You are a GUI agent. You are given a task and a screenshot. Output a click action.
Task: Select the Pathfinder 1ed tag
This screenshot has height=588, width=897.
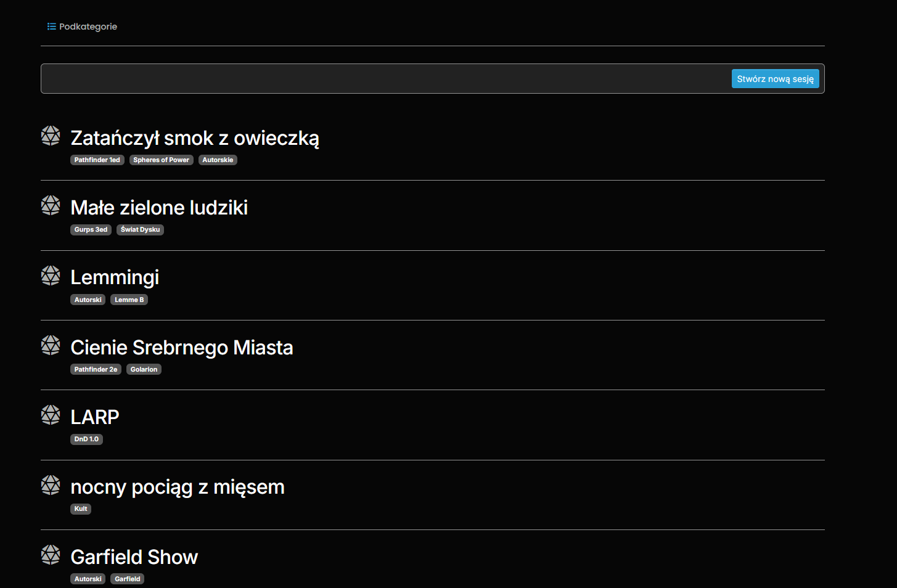[97, 160]
